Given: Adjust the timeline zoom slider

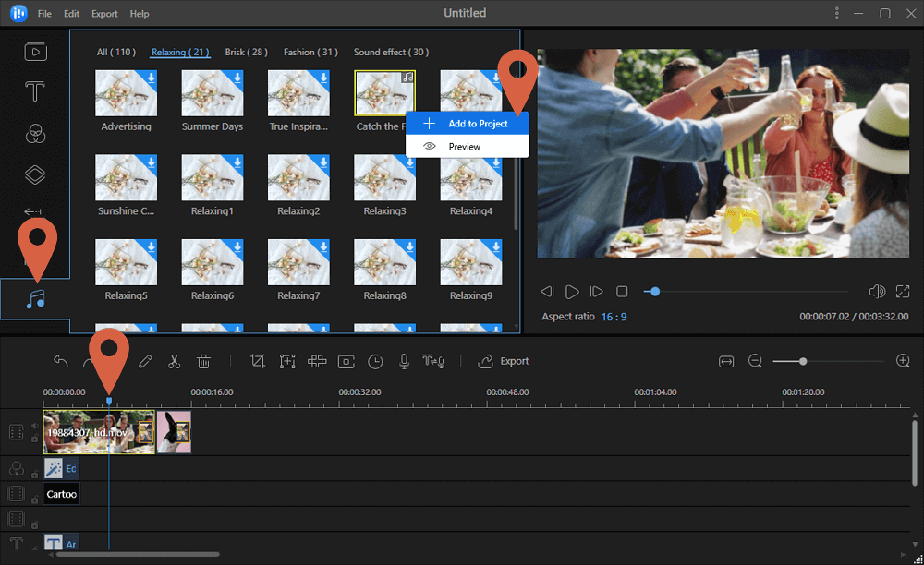Looking at the screenshot, I should [x=802, y=361].
